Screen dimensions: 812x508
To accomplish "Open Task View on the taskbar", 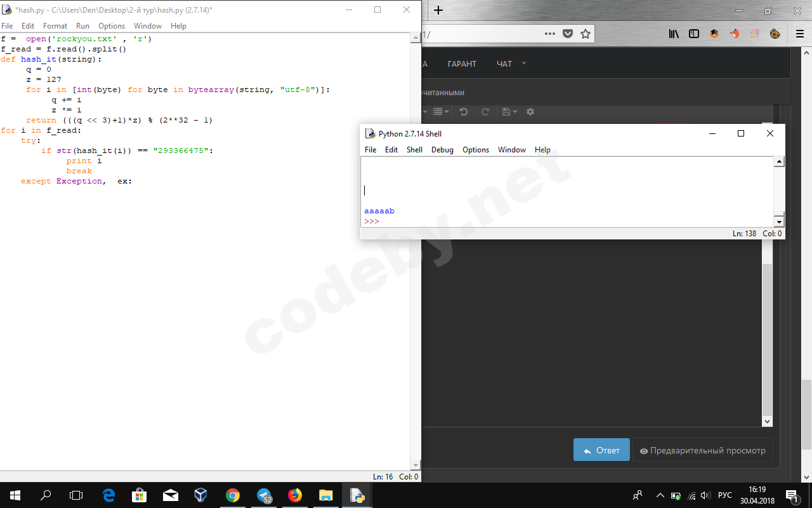I will (x=76, y=495).
